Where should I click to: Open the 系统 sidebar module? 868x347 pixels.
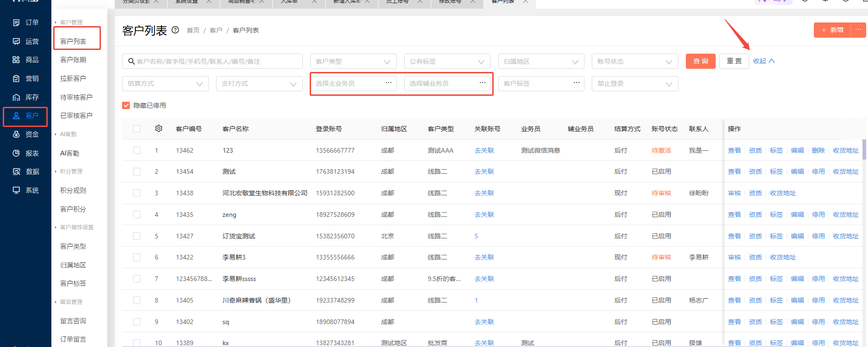tap(26, 190)
